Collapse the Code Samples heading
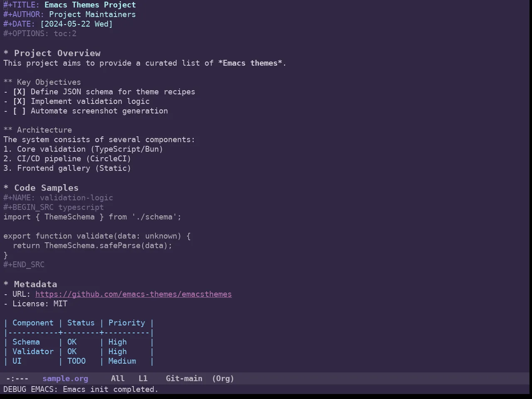This screenshot has height=399, width=532. (41, 188)
